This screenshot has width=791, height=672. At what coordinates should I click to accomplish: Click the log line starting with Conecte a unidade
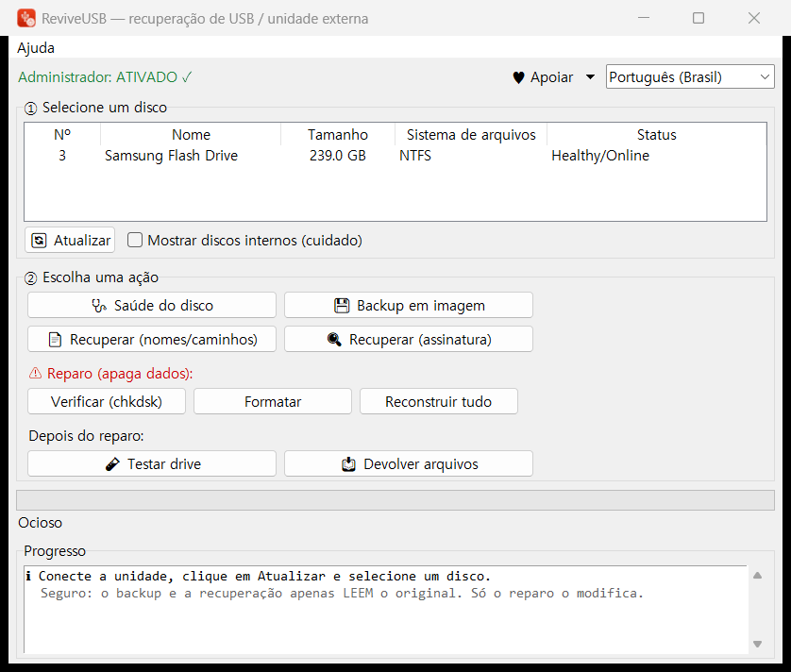pyautogui.click(x=259, y=576)
